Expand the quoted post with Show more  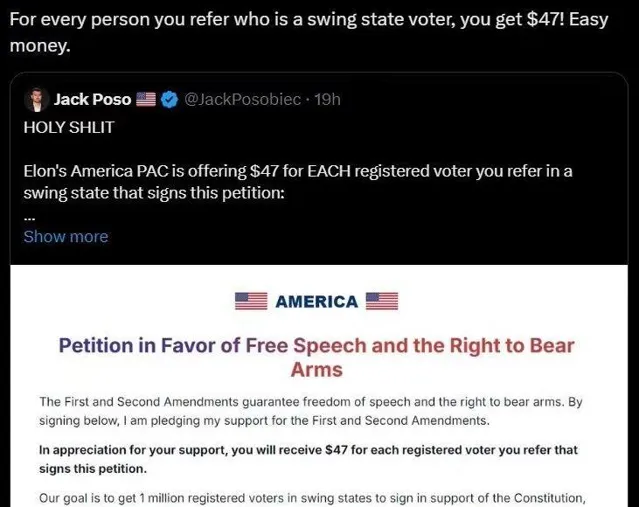coord(65,236)
